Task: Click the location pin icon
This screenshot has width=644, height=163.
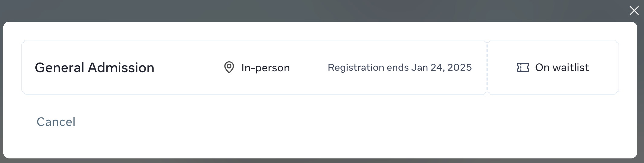Action: click(229, 67)
